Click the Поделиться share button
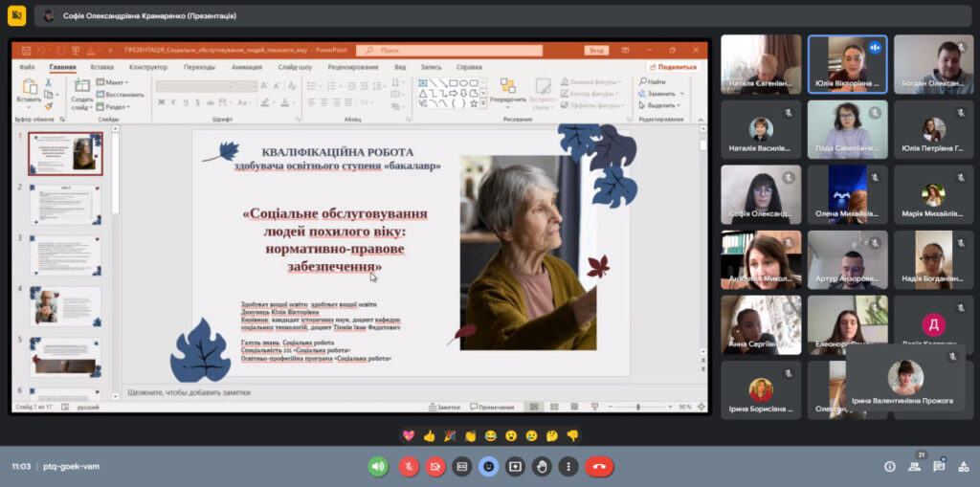980x487 pixels. pos(674,67)
